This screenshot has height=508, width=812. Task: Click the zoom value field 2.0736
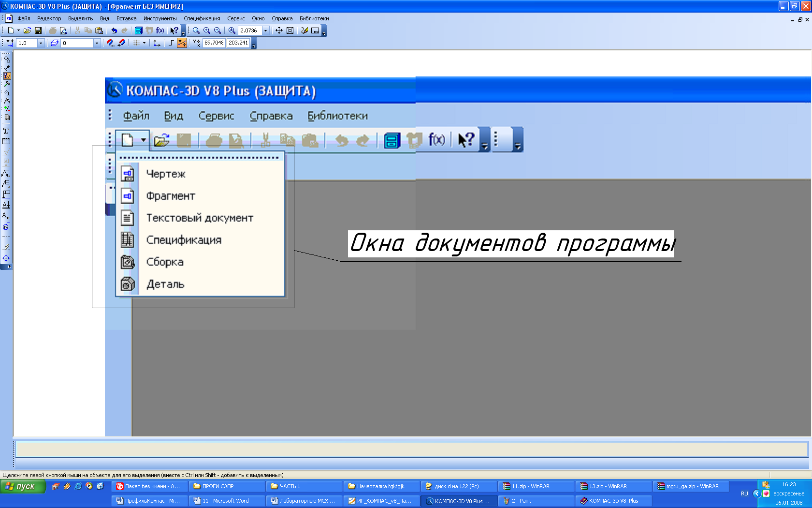pos(250,30)
